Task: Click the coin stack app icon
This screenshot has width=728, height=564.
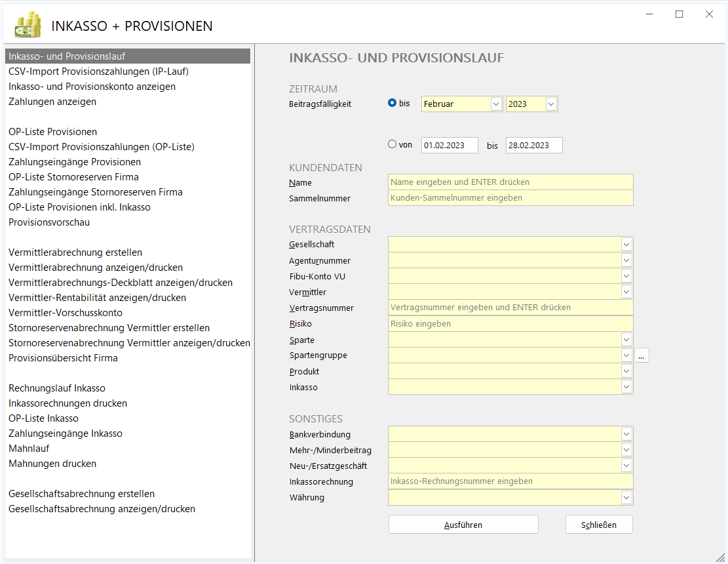Action: point(28,25)
